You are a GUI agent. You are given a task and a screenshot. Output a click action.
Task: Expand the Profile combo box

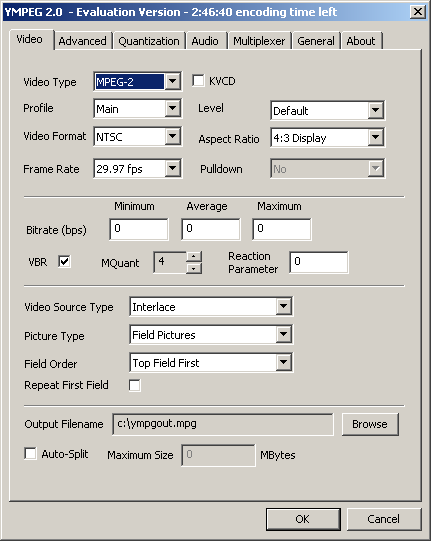coord(173,109)
